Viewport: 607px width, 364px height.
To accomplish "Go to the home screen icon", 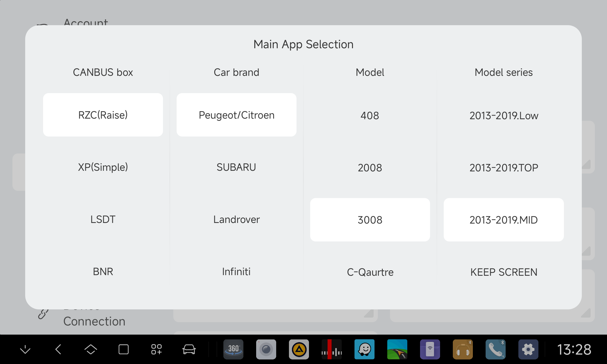I will 91,349.
